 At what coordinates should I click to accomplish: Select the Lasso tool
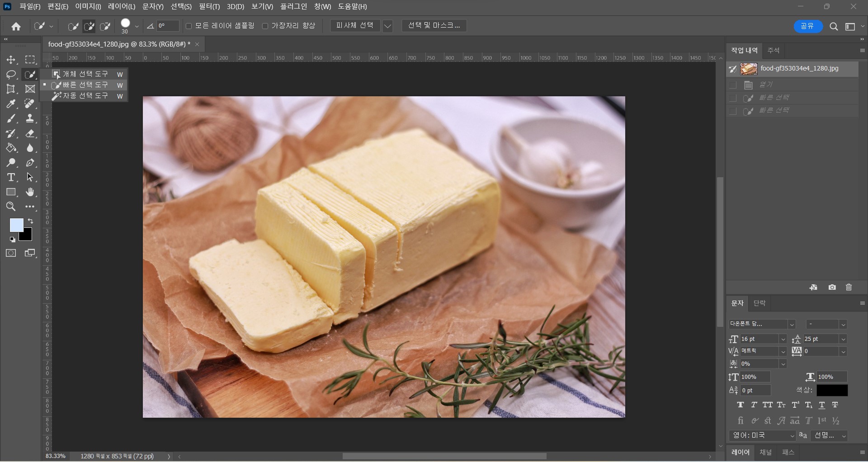click(x=11, y=75)
